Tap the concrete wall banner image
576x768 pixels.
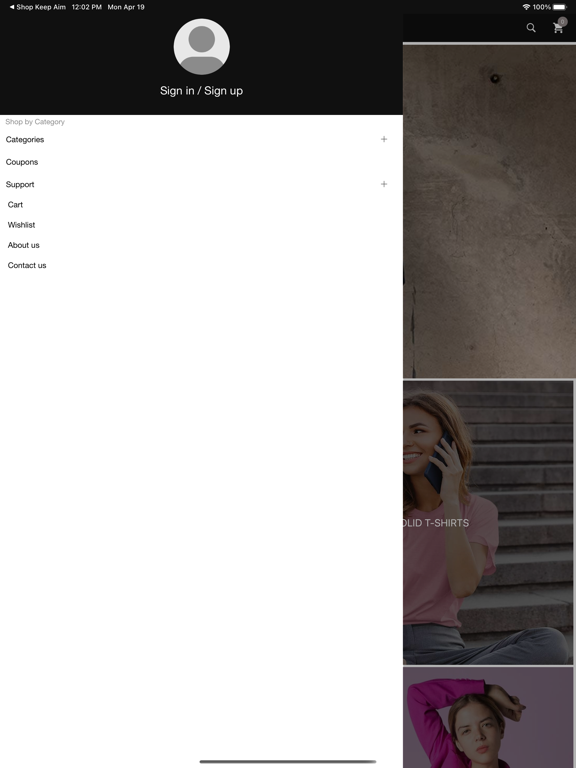(x=489, y=212)
